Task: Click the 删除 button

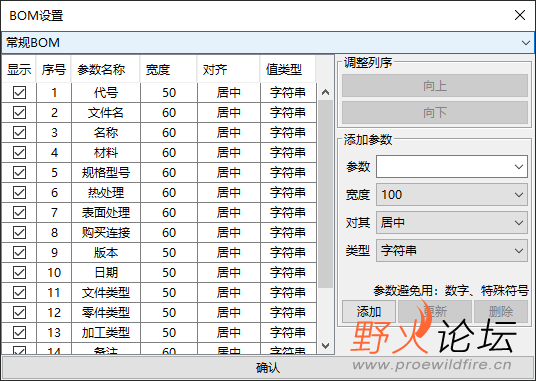Action: point(501,312)
